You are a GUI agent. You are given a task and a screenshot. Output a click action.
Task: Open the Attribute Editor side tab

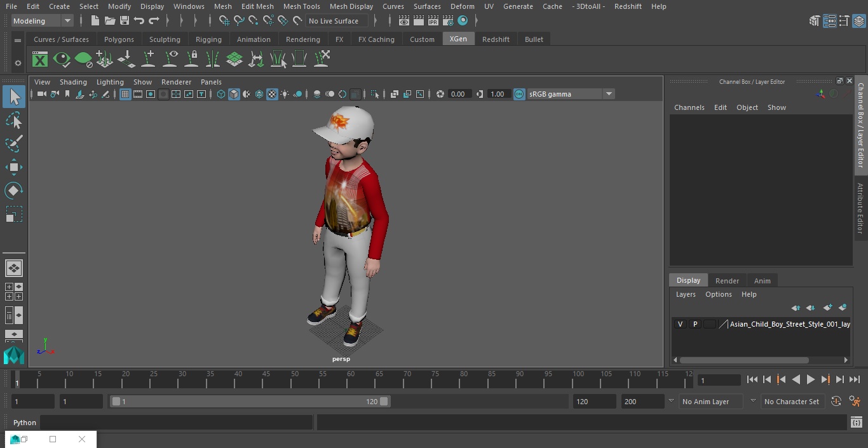[x=860, y=208]
